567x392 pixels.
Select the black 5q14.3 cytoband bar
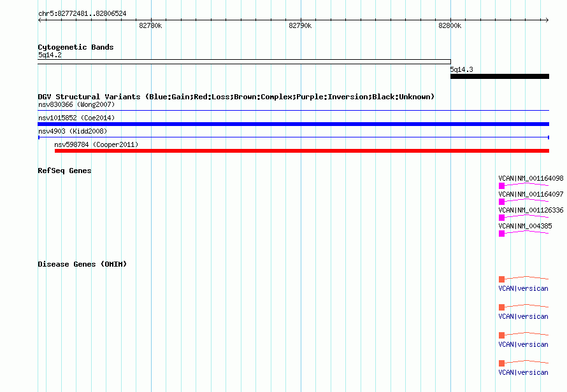point(499,76)
